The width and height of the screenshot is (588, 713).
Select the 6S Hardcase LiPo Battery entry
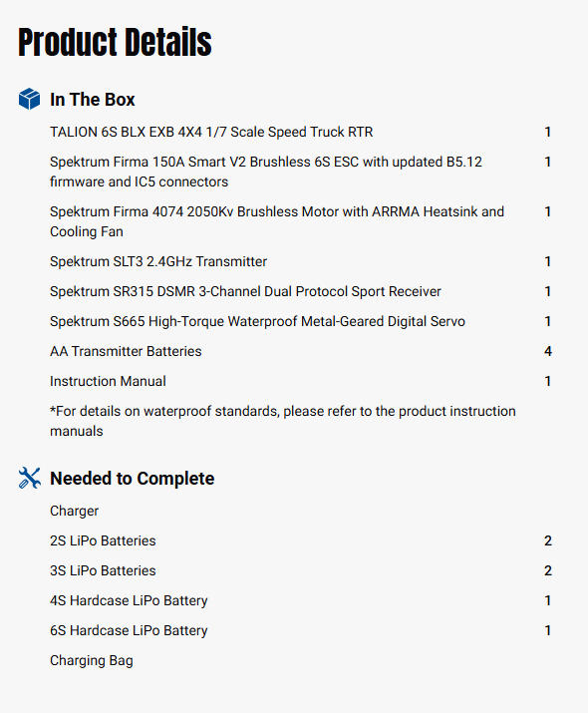[x=129, y=630]
